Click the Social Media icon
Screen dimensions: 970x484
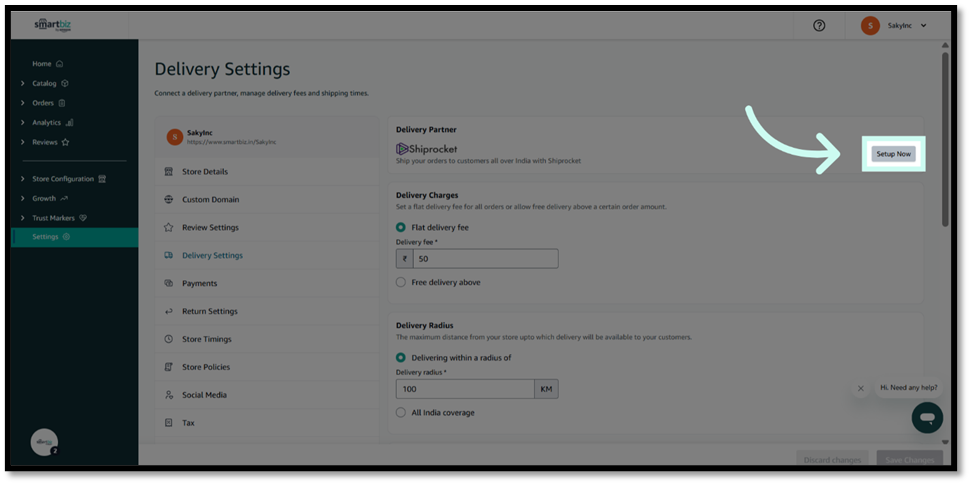pos(170,395)
